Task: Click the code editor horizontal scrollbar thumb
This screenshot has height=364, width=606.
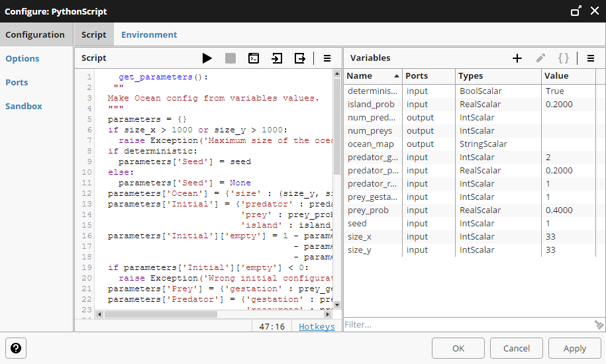Action: (161, 314)
